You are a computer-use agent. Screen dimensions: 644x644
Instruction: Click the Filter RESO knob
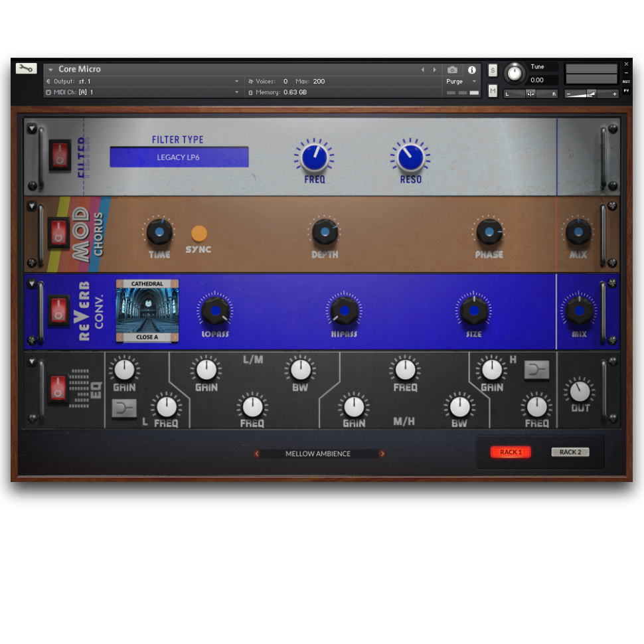click(410, 158)
